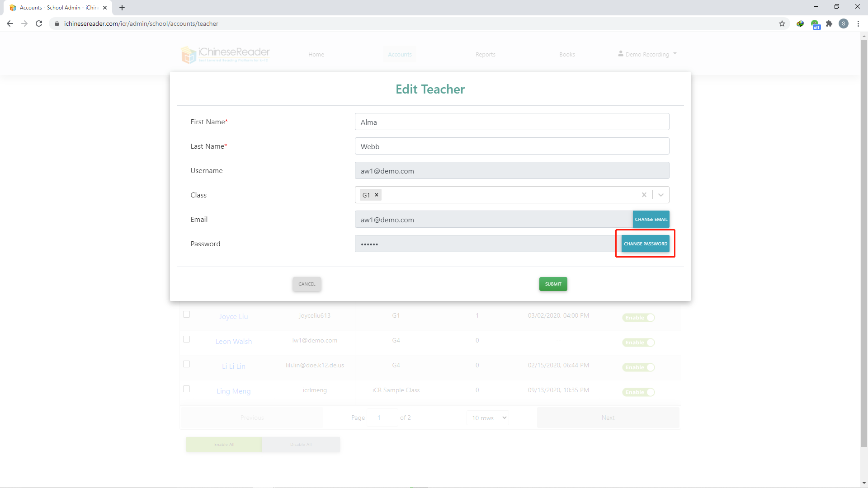The height and width of the screenshot is (488, 868).
Task: Toggle the Enable switch for Leon Walsh
Action: click(x=638, y=343)
